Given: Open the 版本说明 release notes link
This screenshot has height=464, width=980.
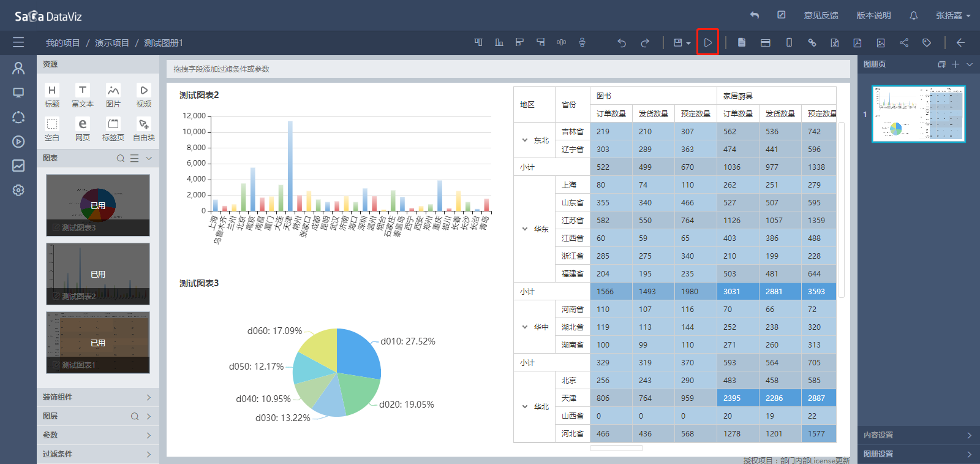Looking at the screenshot, I should [x=873, y=15].
